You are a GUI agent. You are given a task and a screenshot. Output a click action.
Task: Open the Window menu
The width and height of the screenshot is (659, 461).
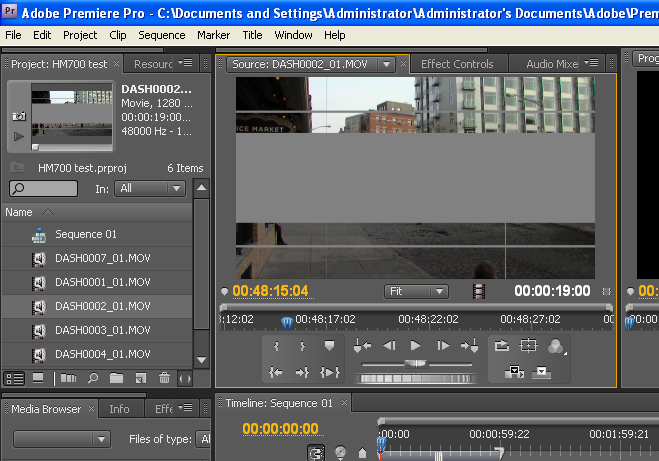[293, 35]
